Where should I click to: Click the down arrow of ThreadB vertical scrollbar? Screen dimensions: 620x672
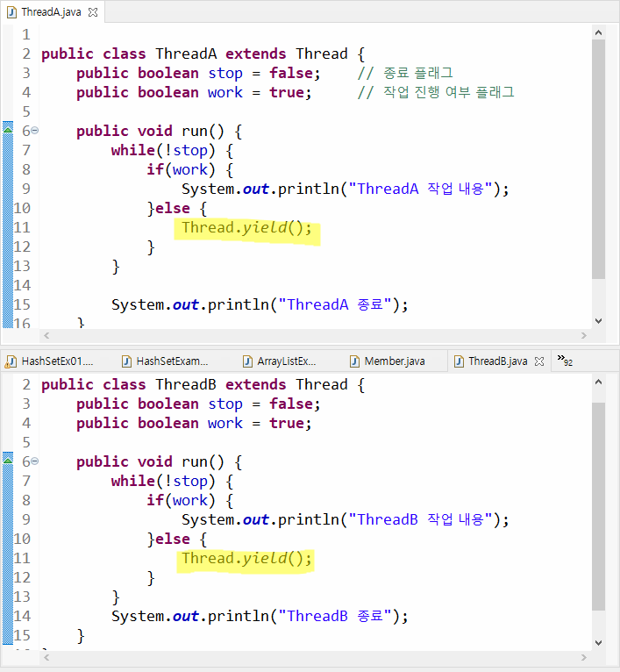[599, 642]
